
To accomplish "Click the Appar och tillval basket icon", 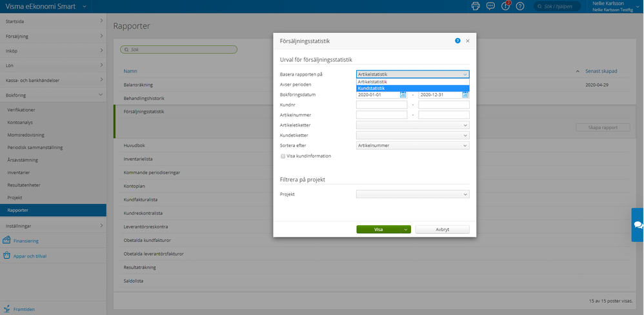I will tap(6, 256).
